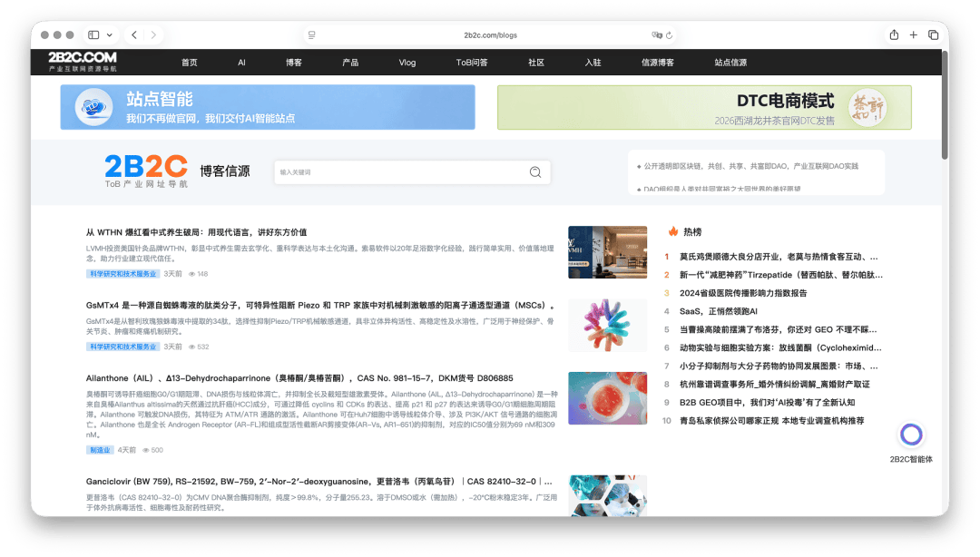This screenshot has width=980, height=557.
Task: Open hot list item B2B GEO项目中
Action: (767, 402)
